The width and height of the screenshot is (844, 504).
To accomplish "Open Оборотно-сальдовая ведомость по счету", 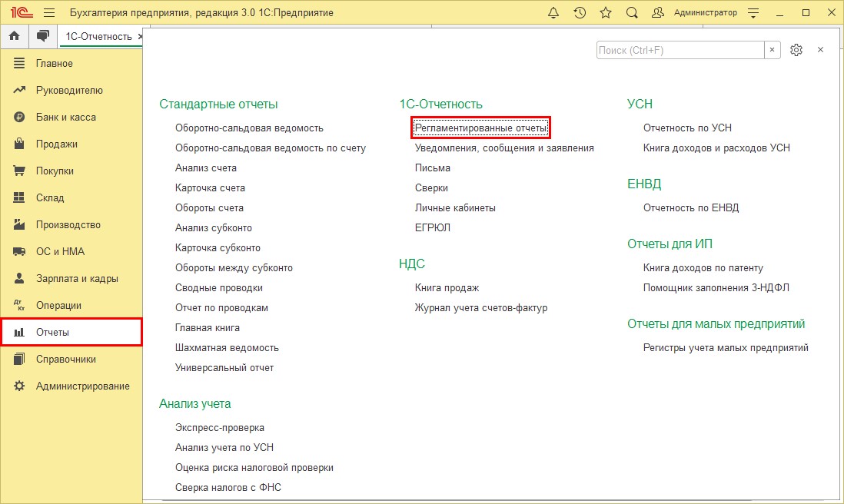I will [x=271, y=148].
